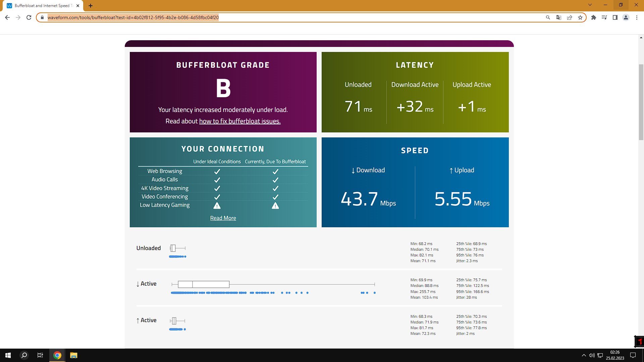
Task: Click the share page icon
Action: (x=570, y=17)
